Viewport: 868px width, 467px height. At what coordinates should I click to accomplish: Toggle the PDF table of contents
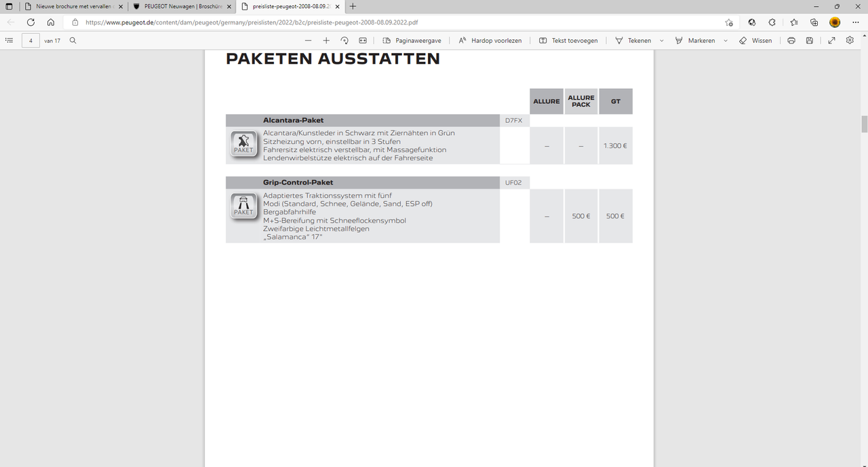pyautogui.click(x=9, y=41)
